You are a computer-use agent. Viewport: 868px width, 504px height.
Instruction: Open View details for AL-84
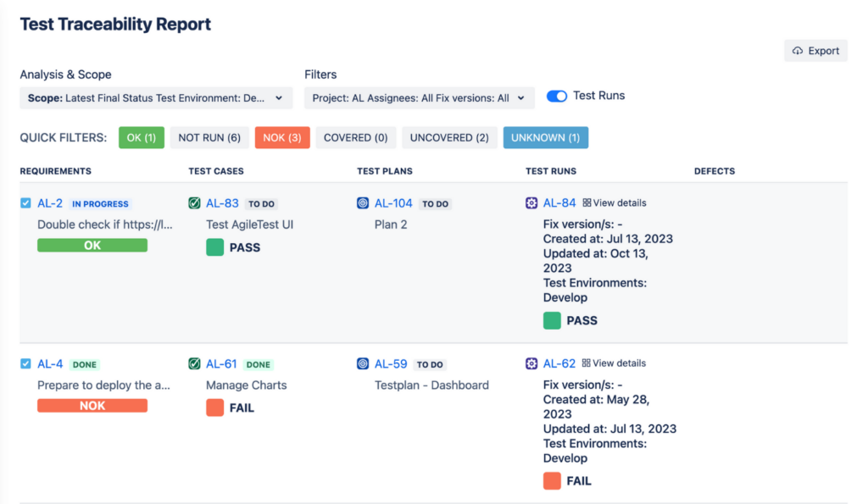tap(618, 203)
